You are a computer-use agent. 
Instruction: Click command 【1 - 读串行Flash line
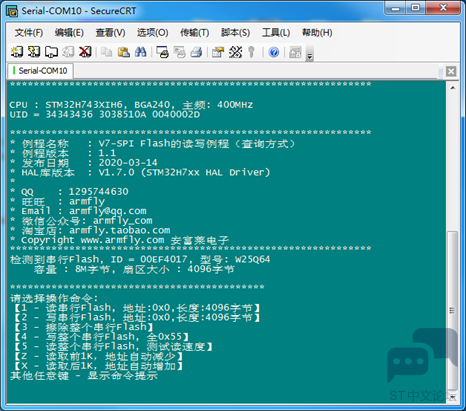click(x=136, y=308)
